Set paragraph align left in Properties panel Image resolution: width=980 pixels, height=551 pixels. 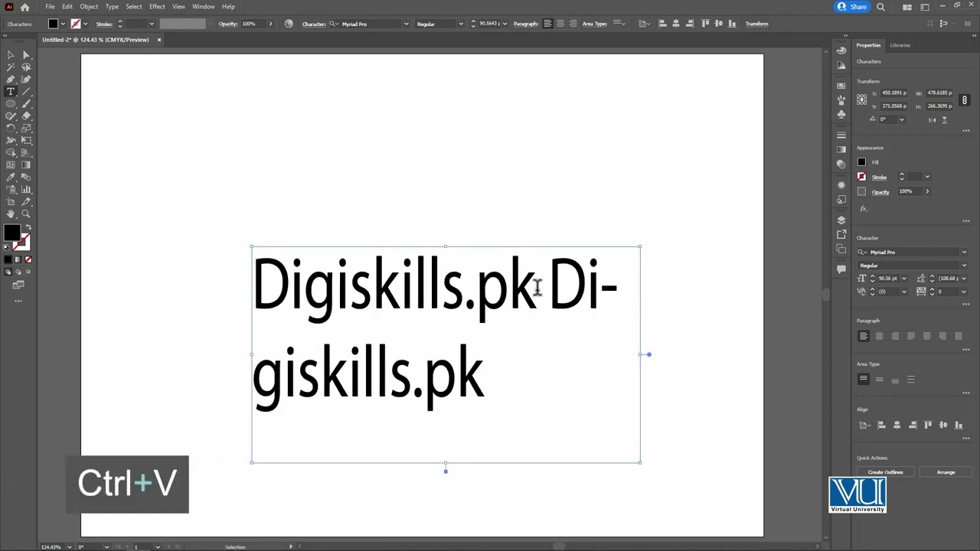864,336
